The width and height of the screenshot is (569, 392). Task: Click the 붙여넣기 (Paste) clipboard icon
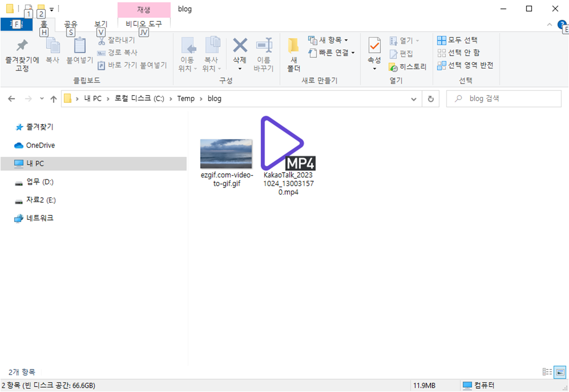tap(80, 50)
